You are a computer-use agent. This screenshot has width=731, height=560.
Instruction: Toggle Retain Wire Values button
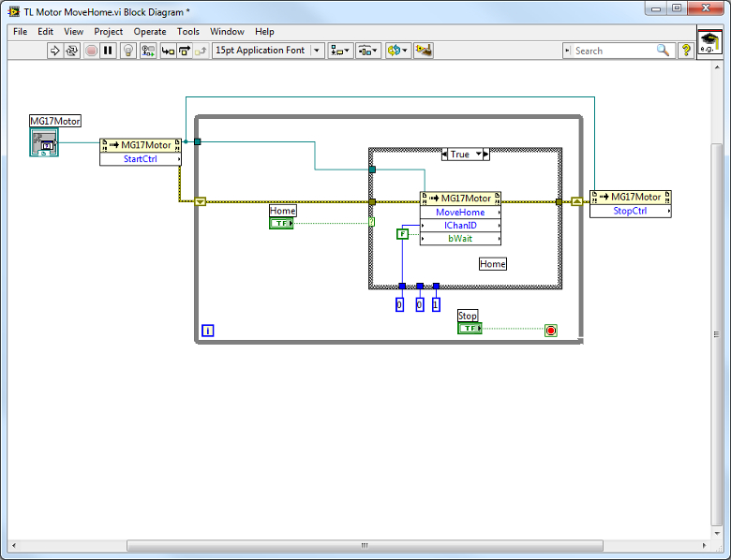point(148,51)
